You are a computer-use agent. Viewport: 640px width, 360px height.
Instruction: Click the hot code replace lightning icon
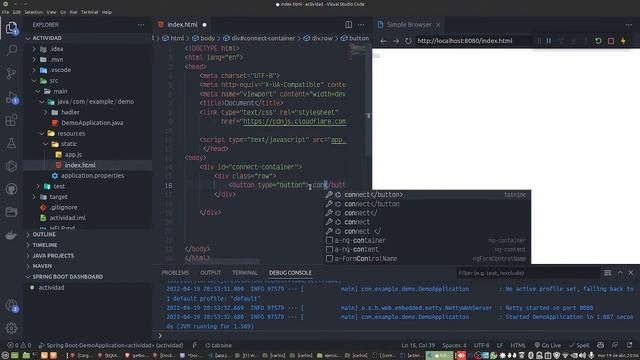tap(623, 41)
